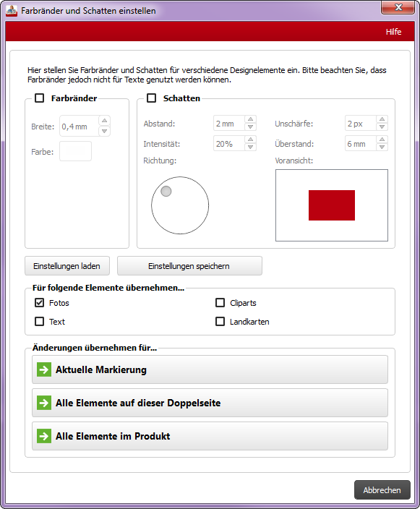This screenshot has width=420, height=509.
Task: Click the application icon in the title bar
Action: (12, 11)
